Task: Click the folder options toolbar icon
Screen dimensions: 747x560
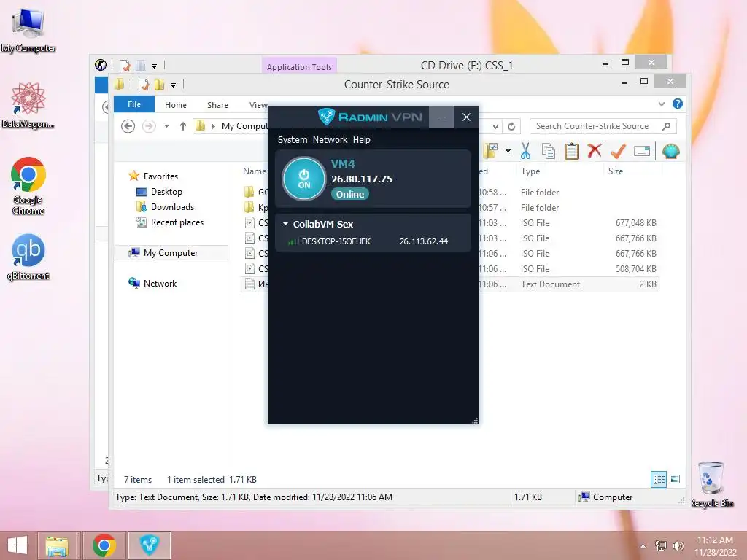Action: pos(490,151)
